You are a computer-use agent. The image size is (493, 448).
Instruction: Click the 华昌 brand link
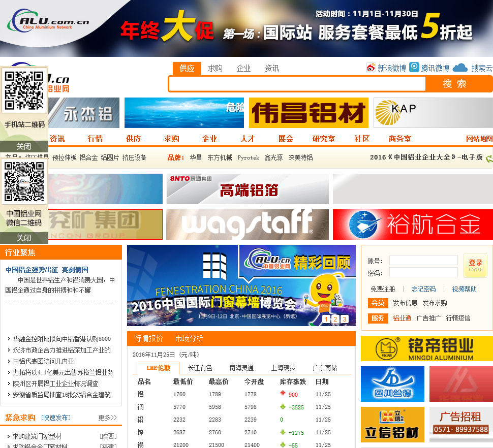click(x=196, y=157)
